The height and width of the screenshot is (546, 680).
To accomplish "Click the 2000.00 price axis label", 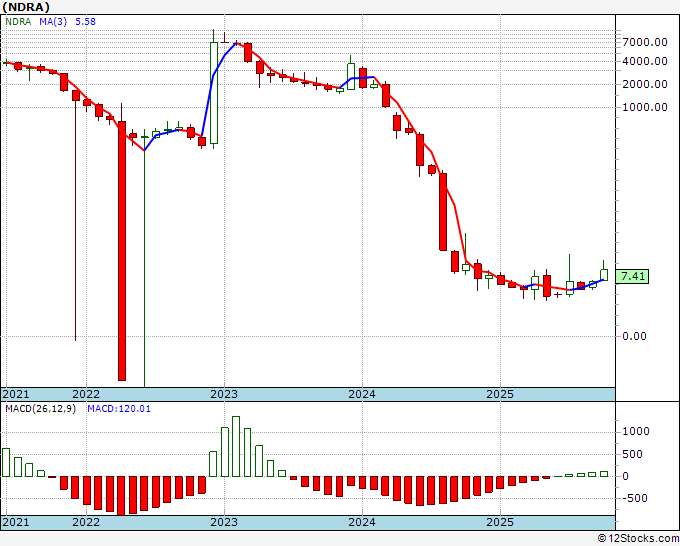I will [645, 84].
